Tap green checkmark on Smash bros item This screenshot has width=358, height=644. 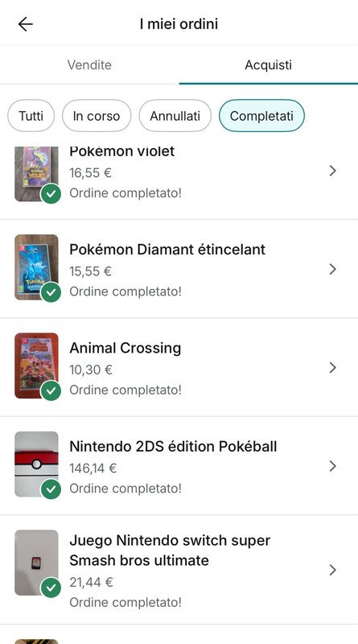point(51,588)
